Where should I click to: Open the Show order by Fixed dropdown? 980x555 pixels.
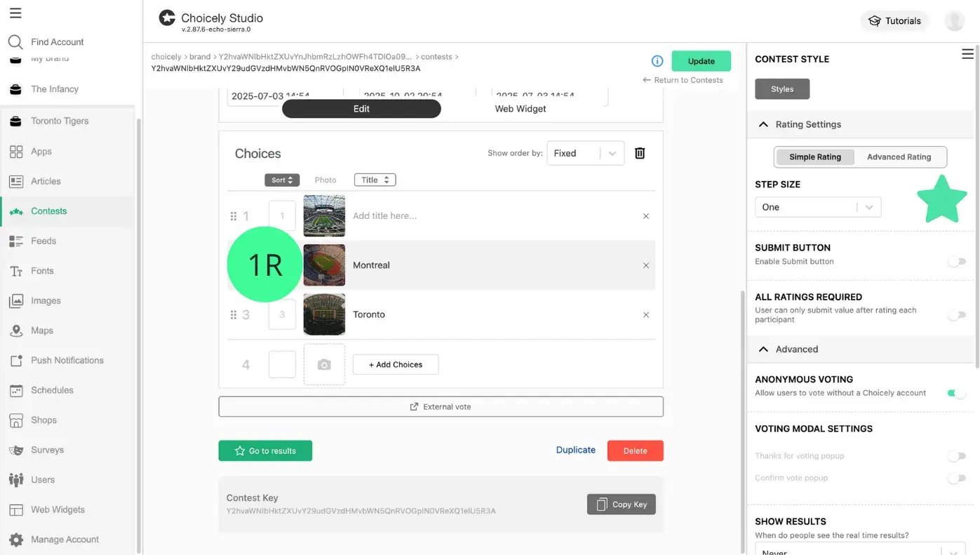pyautogui.click(x=586, y=153)
